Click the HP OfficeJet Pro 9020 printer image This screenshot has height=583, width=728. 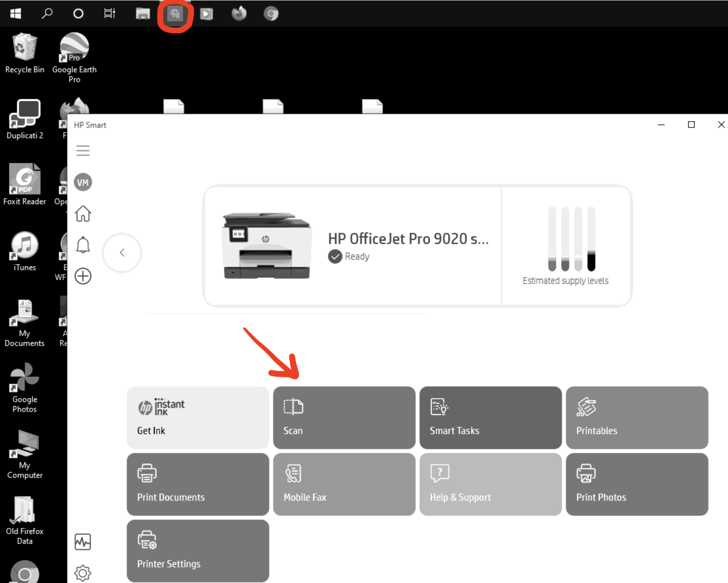pos(267,246)
